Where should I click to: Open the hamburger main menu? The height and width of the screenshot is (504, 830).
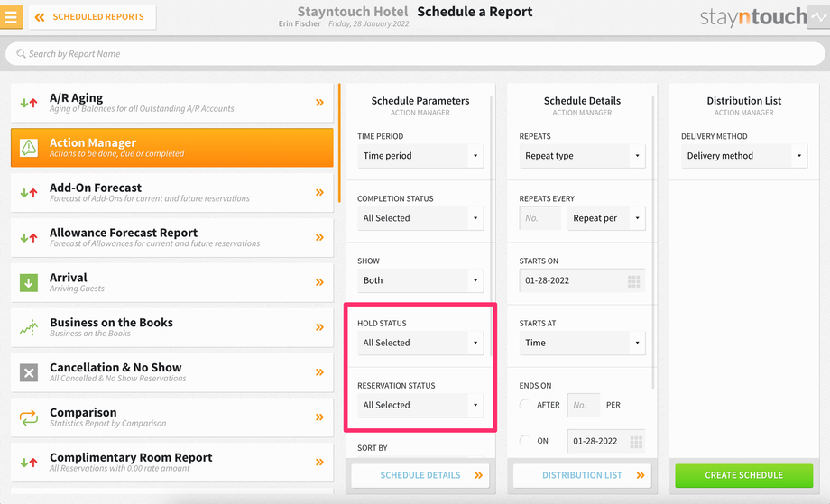11,17
